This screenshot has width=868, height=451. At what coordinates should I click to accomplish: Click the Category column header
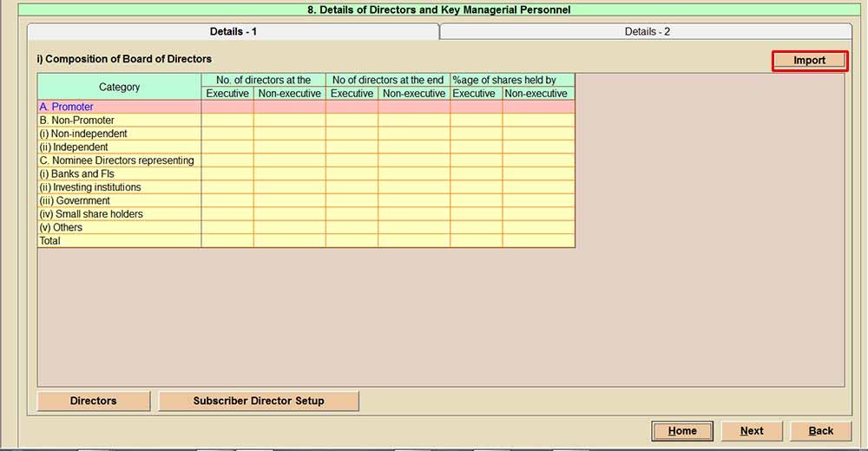click(119, 87)
